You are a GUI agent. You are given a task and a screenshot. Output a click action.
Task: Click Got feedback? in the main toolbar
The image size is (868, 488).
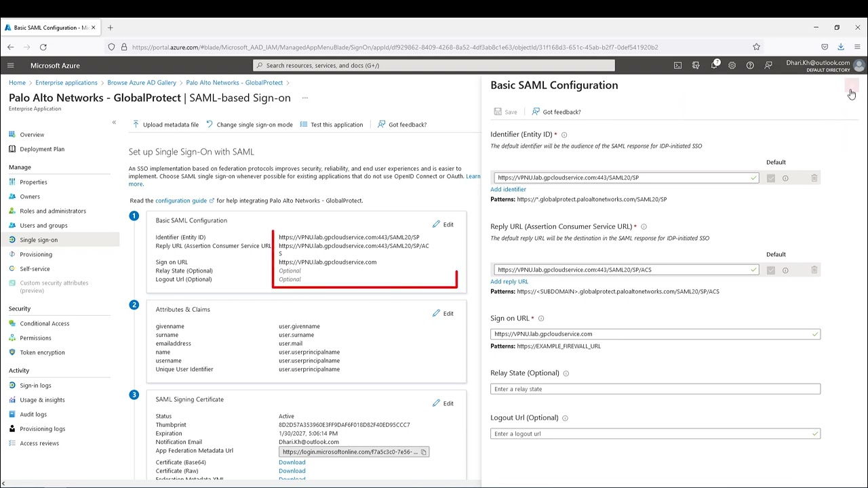[x=402, y=125]
